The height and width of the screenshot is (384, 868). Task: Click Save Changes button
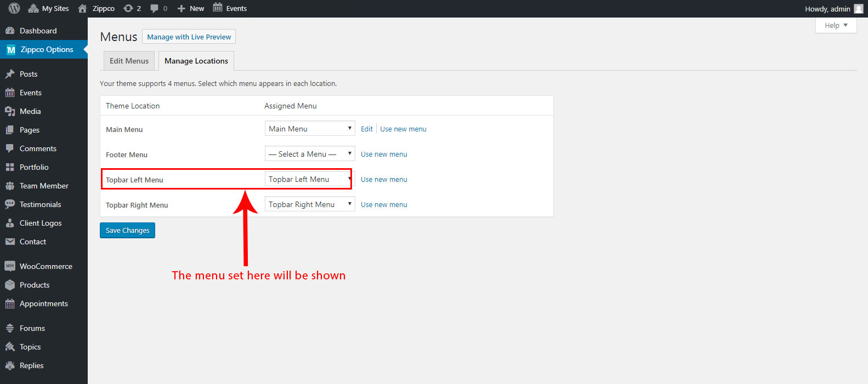127,230
